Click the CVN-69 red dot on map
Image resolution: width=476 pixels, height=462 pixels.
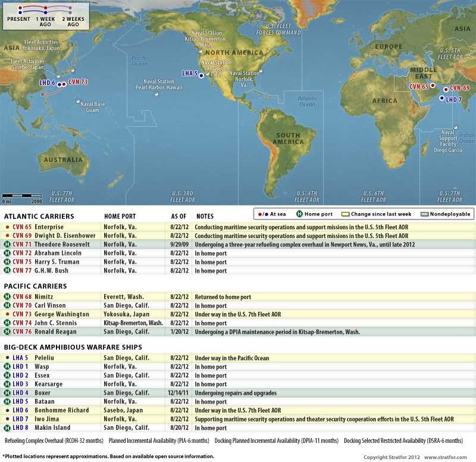point(446,89)
